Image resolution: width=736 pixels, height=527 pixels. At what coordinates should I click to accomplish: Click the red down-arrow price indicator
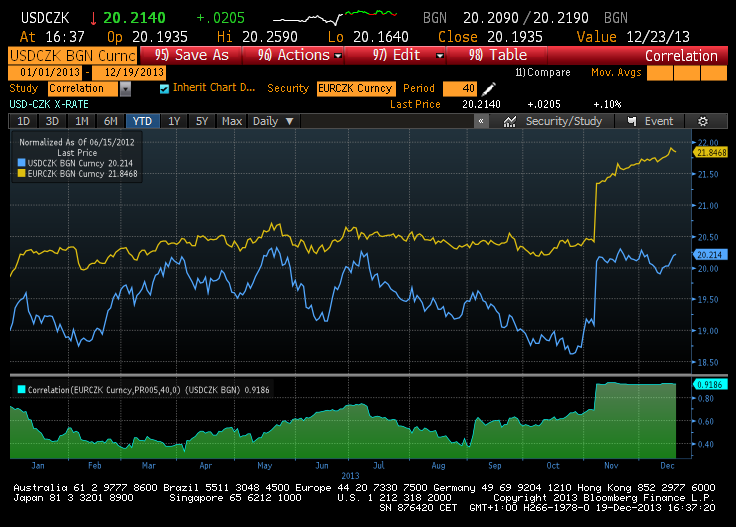click(93, 18)
